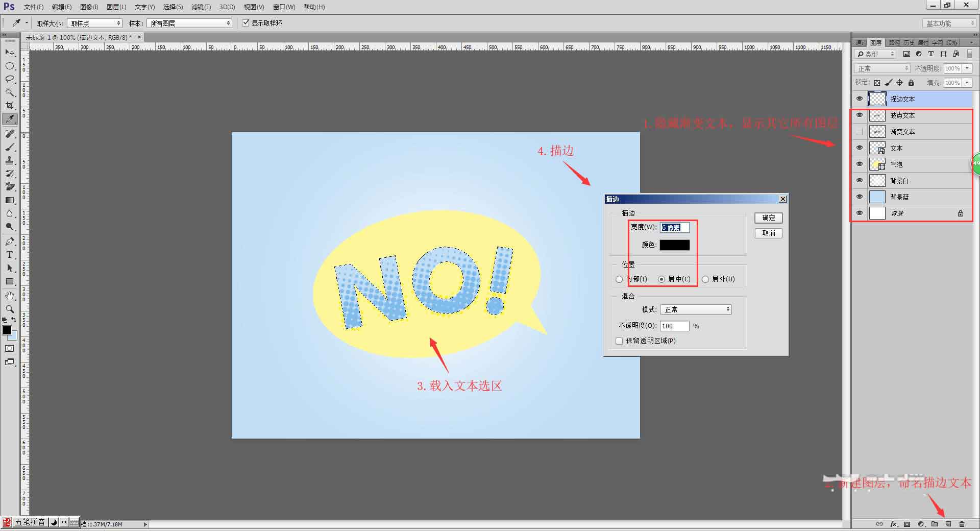Show the hidden 渐变文本 layer
Image resolution: width=980 pixels, height=531 pixels.
pyautogui.click(x=860, y=131)
